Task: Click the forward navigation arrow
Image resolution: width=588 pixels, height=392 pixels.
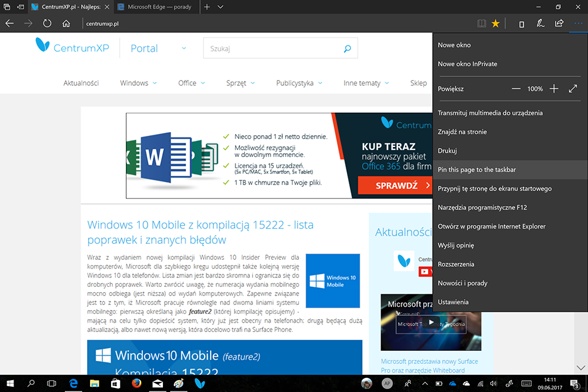Action: (28, 24)
